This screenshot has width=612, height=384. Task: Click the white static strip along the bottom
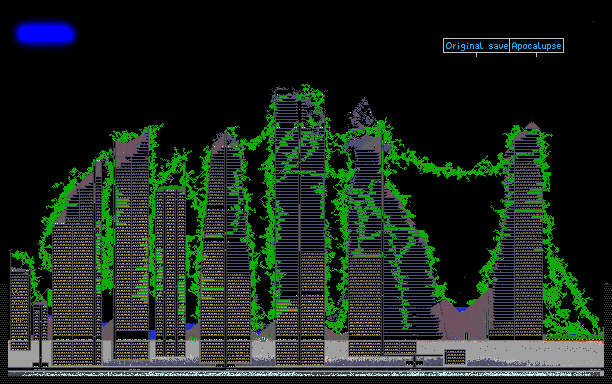point(306,373)
